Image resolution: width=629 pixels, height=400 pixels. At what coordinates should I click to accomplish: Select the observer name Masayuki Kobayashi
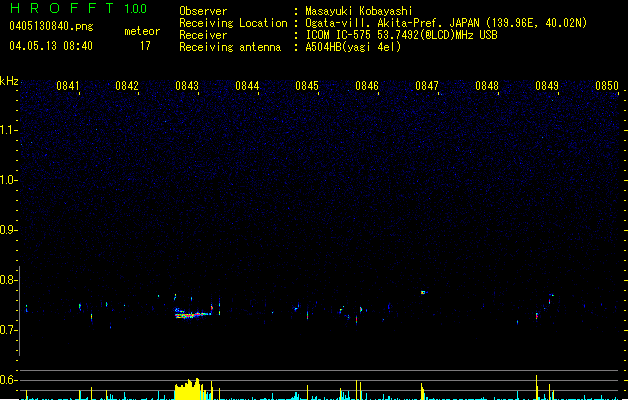tap(359, 11)
